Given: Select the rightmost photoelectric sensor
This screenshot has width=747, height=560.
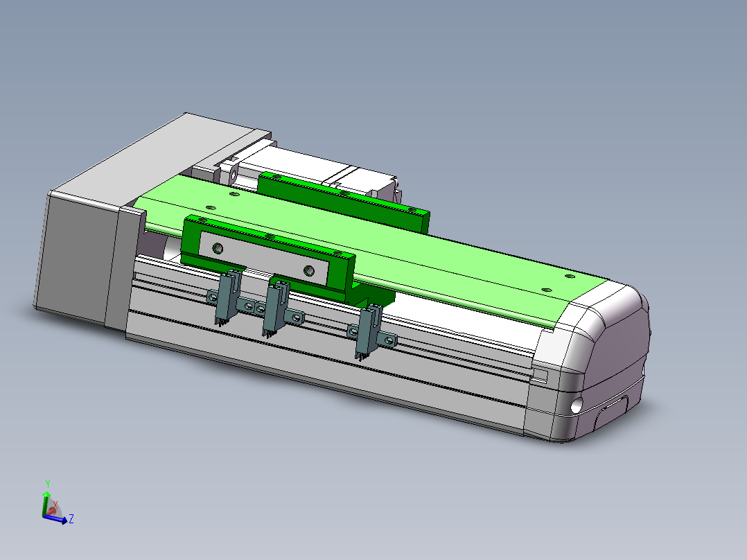Looking at the screenshot, I should click(x=370, y=331).
